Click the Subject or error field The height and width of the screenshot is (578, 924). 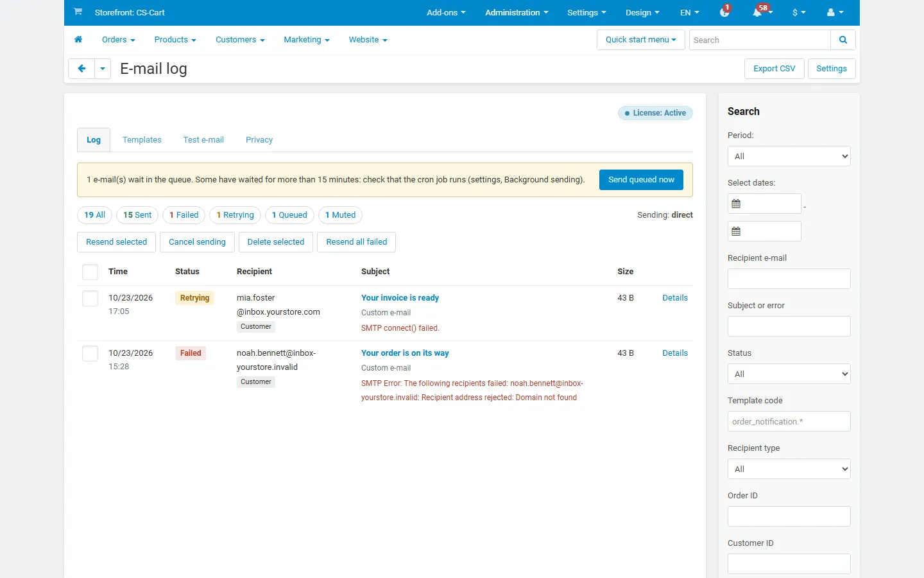789,326
